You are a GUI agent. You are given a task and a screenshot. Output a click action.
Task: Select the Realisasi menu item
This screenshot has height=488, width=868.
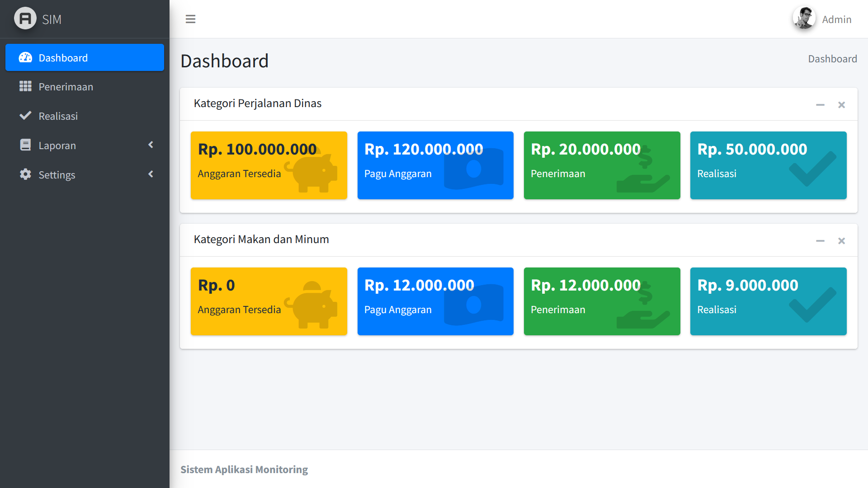[58, 116]
